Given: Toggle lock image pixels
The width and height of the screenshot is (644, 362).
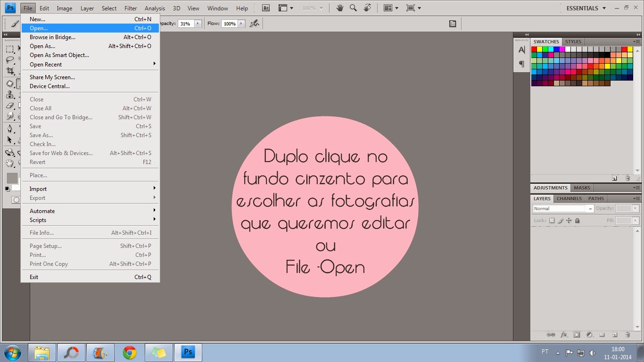Looking at the screenshot, I should [x=561, y=221].
